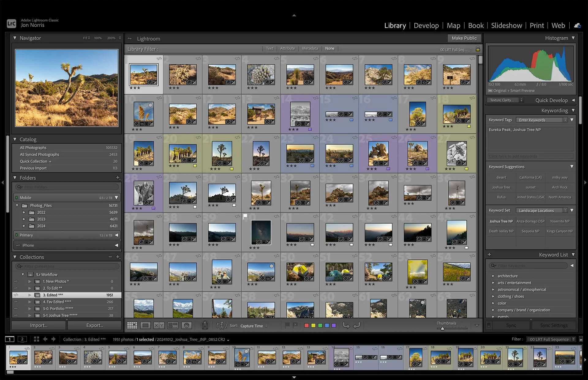
Task: Apply the red color label swatch
Action: 306,325
